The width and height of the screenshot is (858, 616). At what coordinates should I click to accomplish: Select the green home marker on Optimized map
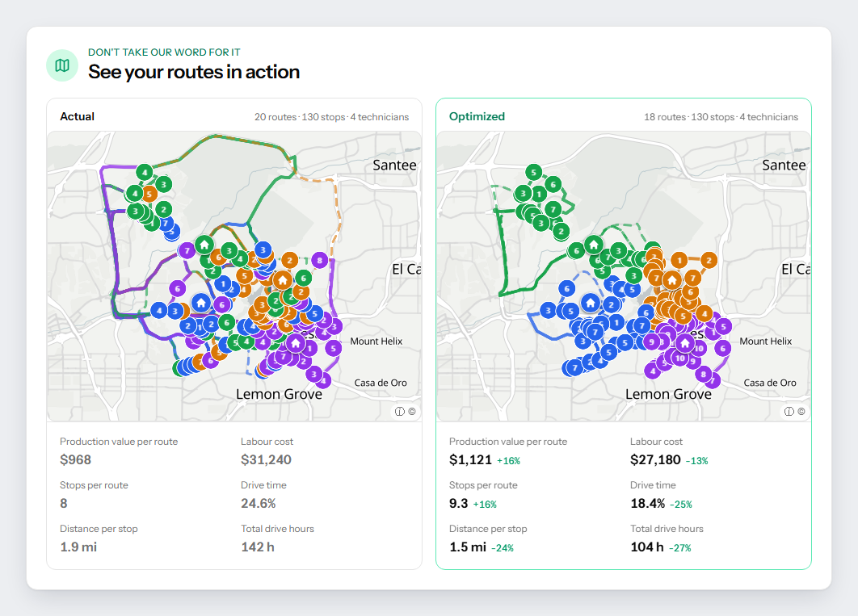click(594, 245)
